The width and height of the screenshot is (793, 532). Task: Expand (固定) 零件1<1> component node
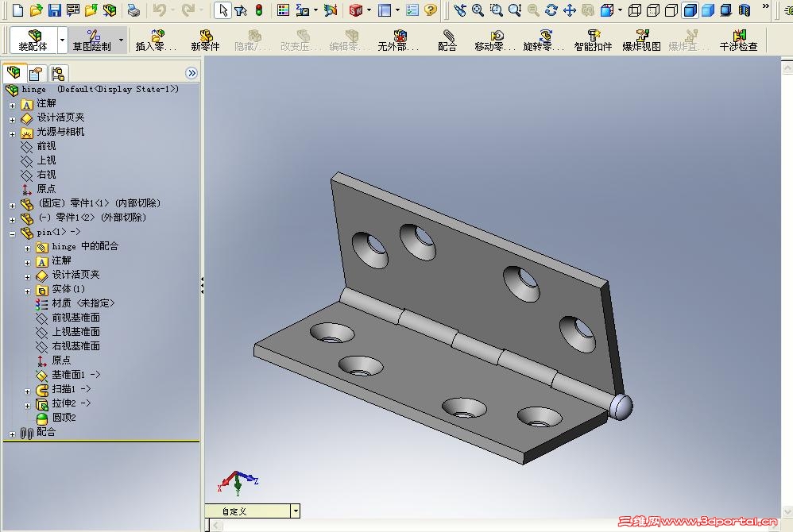click(12, 206)
